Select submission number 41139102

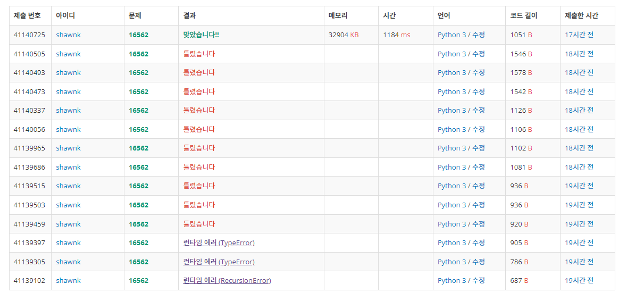pos(29,280)
